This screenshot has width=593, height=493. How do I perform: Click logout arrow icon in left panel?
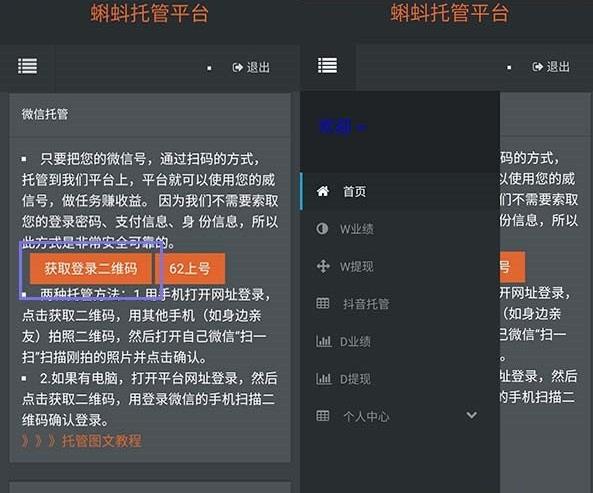(238, 68)
